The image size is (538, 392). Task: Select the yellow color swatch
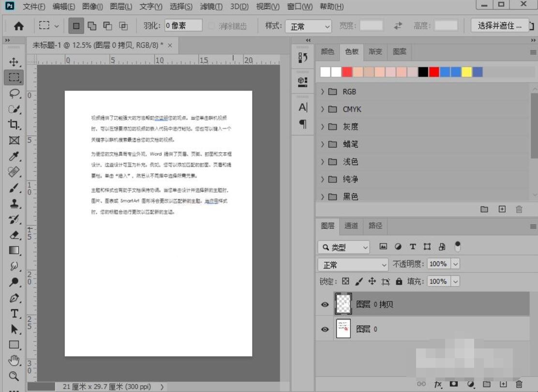pos(466,72)
